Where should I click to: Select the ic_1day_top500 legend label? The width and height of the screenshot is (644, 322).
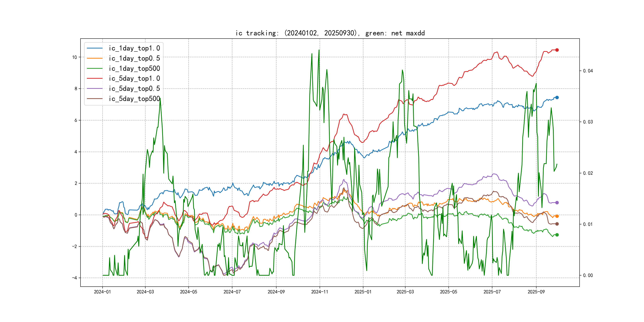[x=134, y=69]
